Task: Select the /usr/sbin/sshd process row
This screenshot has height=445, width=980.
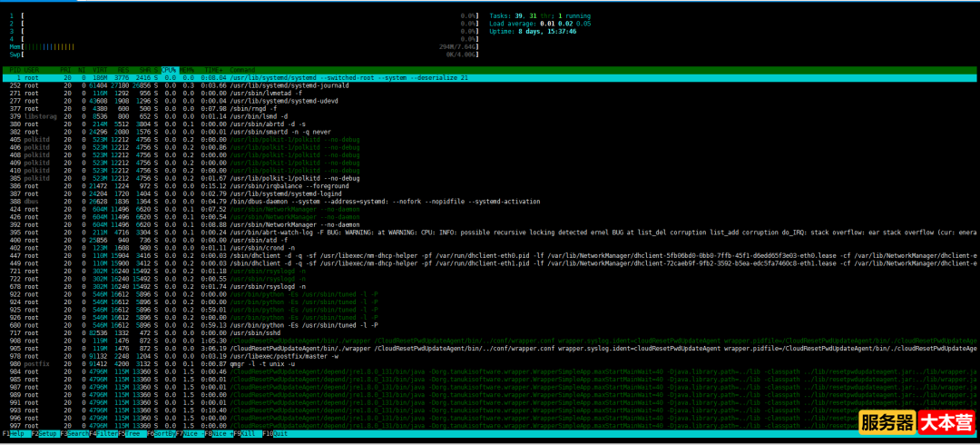Action: [x=254, y=333]
